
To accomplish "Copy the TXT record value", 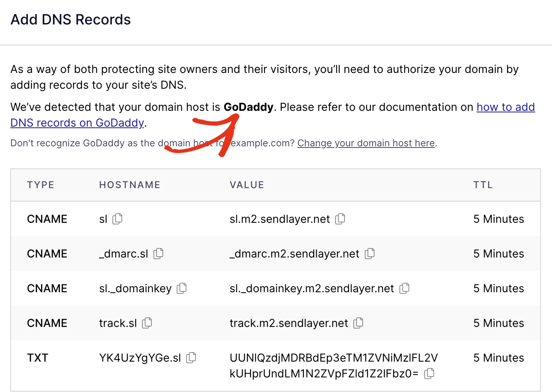I will [429, 373].
